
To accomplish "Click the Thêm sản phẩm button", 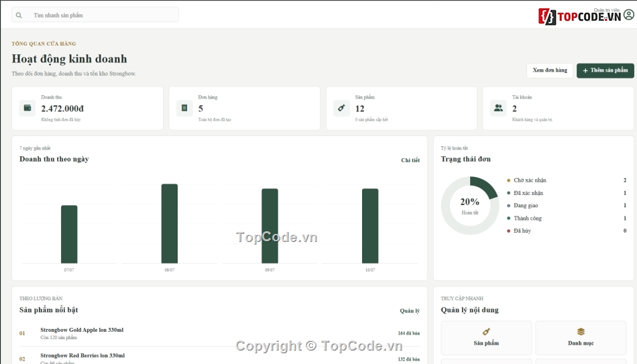I will coord(605,70).
